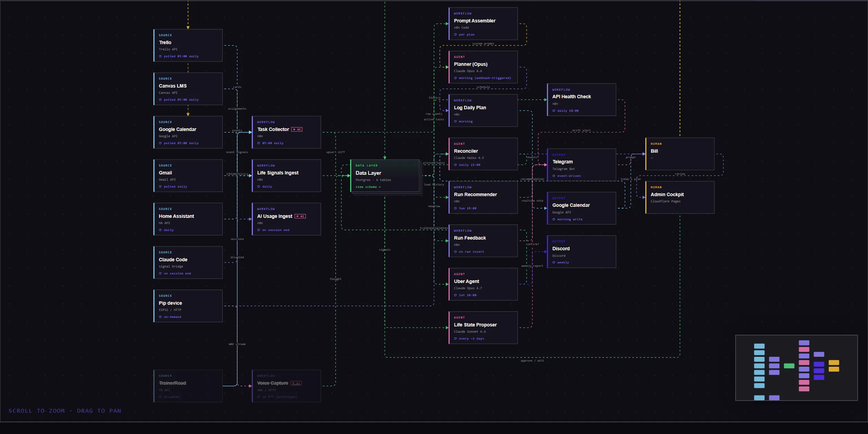Select the Home Assistant source node

tap(188, 219)
